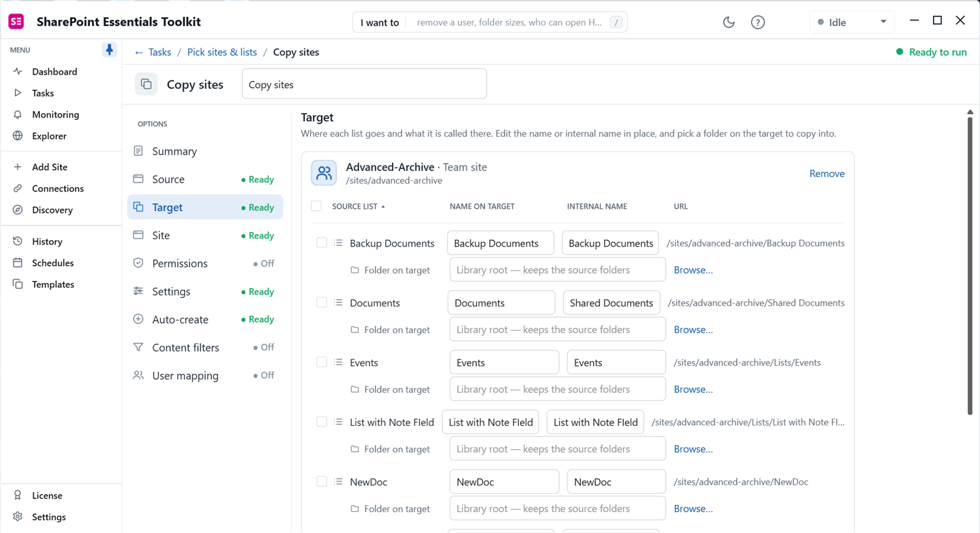Image resolution: width=980 pixels, height=533 pixels.
Task: Click the Monitoring bell icon
Action: point(18,114)
